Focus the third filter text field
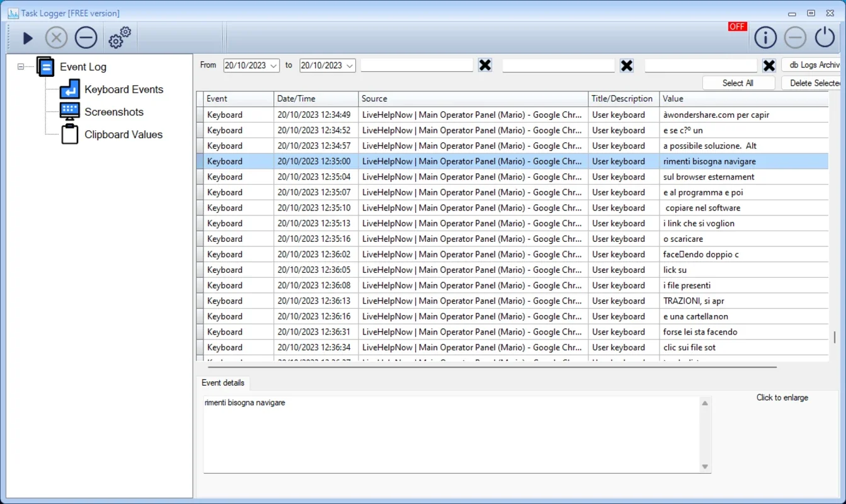Image resolution: width=846 pixels, height=504 pixels. pos(700,65)
